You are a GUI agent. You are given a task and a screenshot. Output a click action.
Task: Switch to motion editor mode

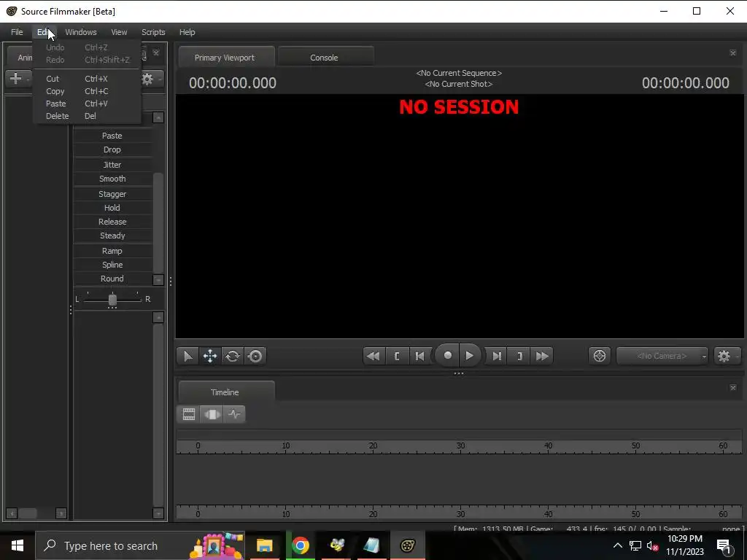pyautogui.click(x=212, y=414)
